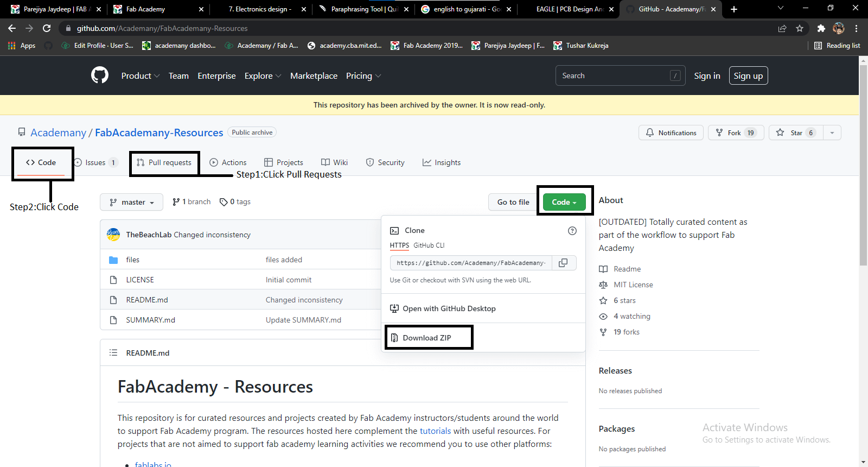The image size is (868, 467).
Task: Open the master branch selector dropdown
Action: (131, 202)
